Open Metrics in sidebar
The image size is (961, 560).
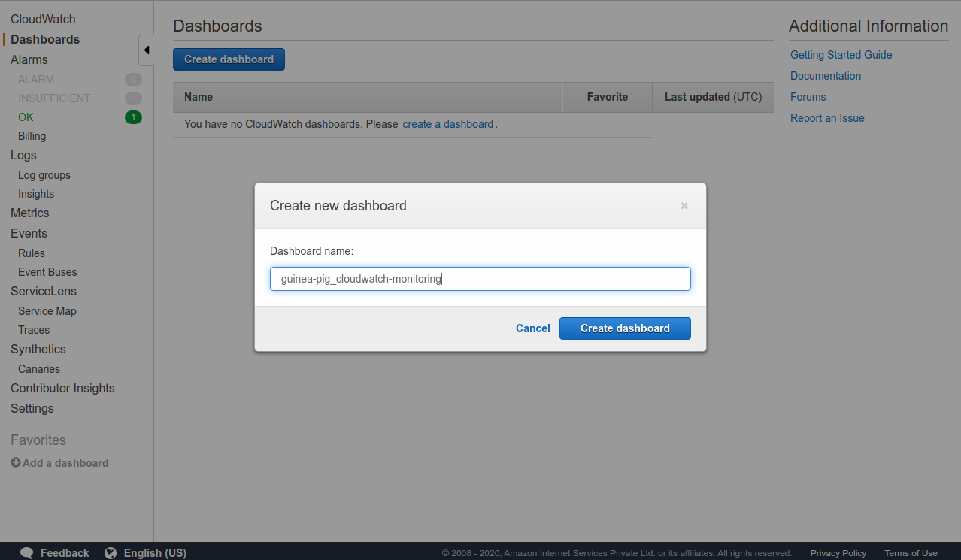click(x=30, y=213)
